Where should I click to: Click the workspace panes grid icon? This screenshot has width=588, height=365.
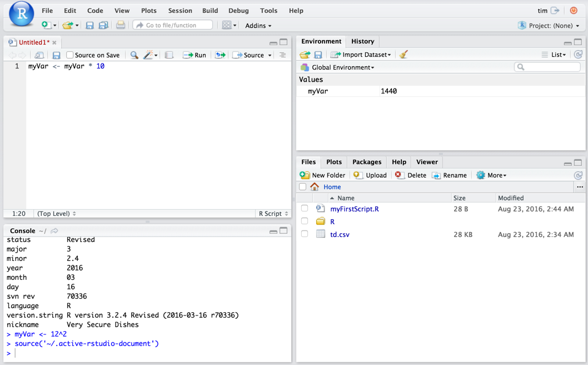coord(227,25)
